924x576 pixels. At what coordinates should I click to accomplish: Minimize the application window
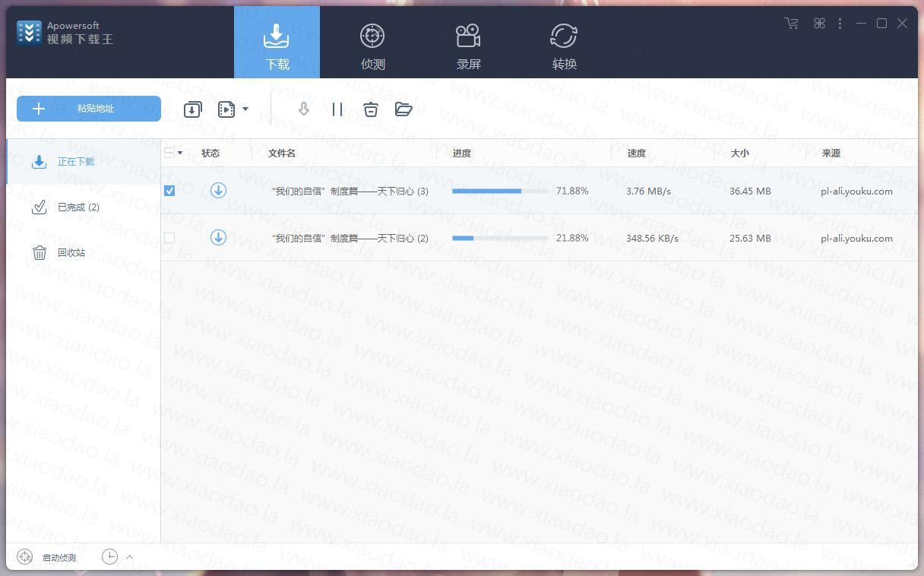click(x=861, y=24)
